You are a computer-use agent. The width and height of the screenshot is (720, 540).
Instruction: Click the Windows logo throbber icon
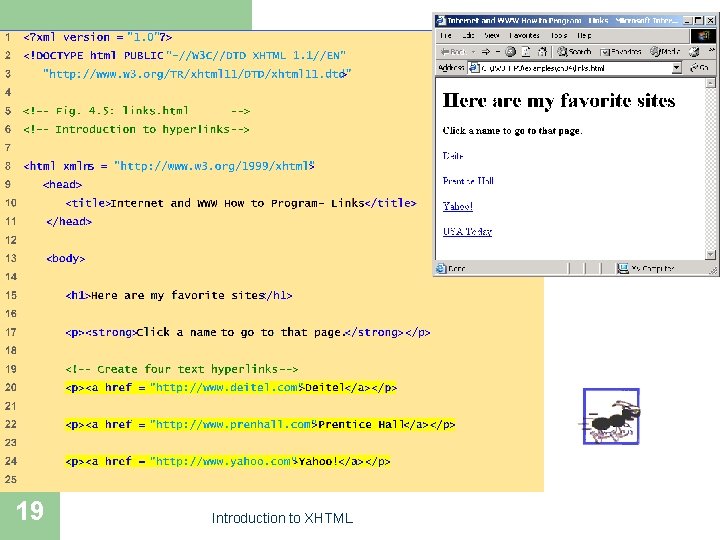(x=703, y=36)
